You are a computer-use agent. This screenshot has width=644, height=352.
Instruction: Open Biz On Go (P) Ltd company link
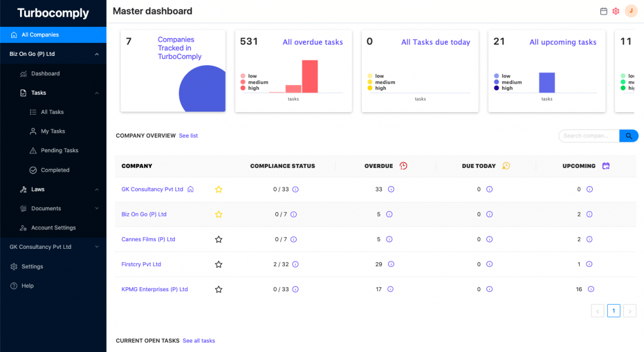[144, 214]
